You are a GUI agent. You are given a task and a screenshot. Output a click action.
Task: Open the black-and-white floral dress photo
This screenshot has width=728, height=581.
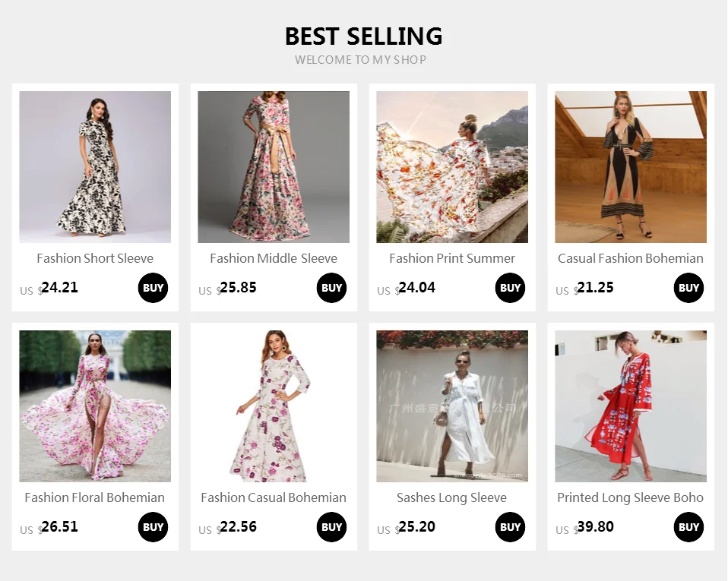click(95, 167)
